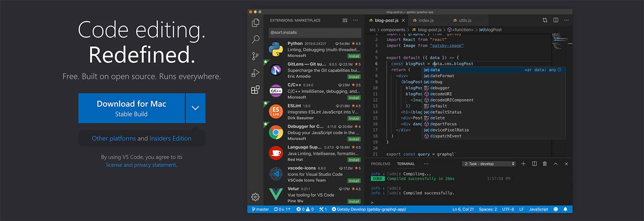
Task: Open the Explorer files icon in activity bar
Action: (x=255, y=22)
